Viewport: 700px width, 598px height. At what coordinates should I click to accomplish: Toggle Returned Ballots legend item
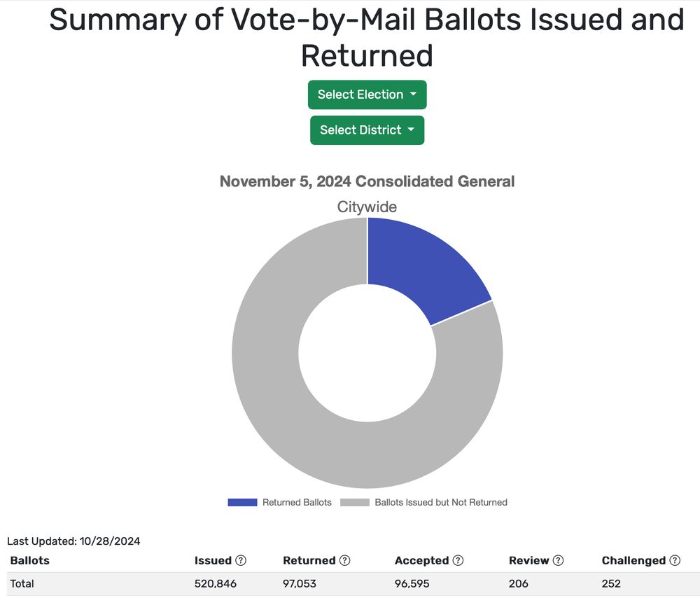point(297,502)
